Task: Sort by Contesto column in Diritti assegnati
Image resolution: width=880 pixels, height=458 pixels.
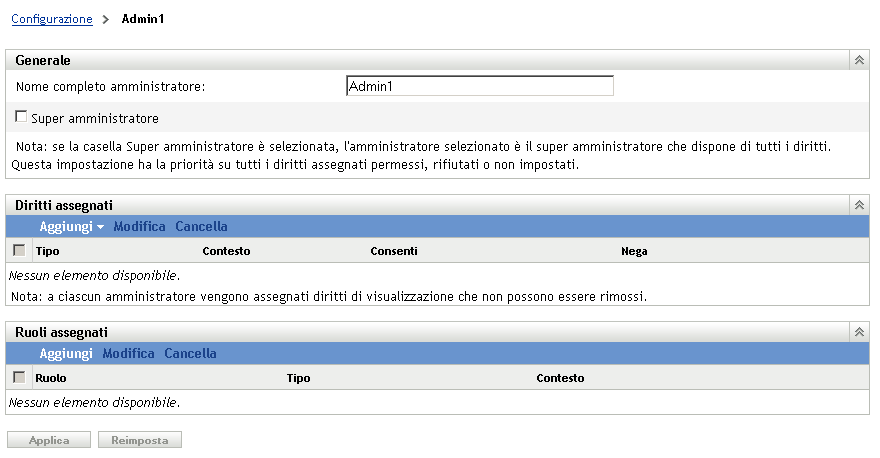Action: point(226,251)
